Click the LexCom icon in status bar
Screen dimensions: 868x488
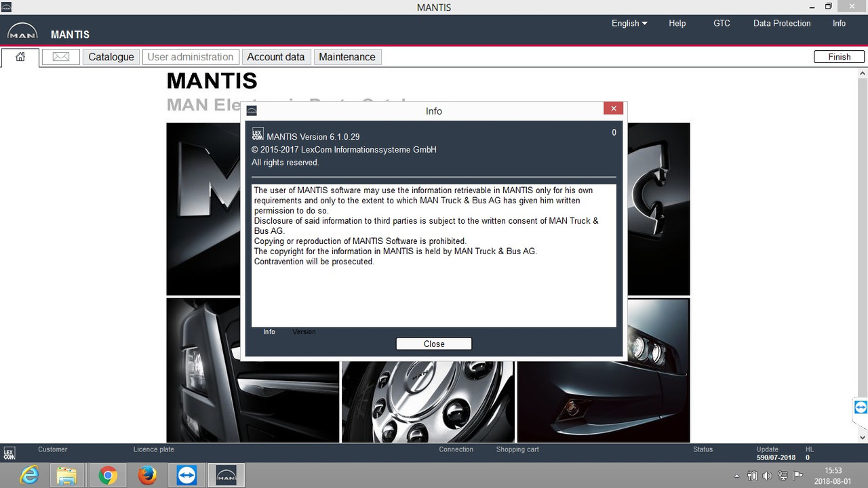9,453
